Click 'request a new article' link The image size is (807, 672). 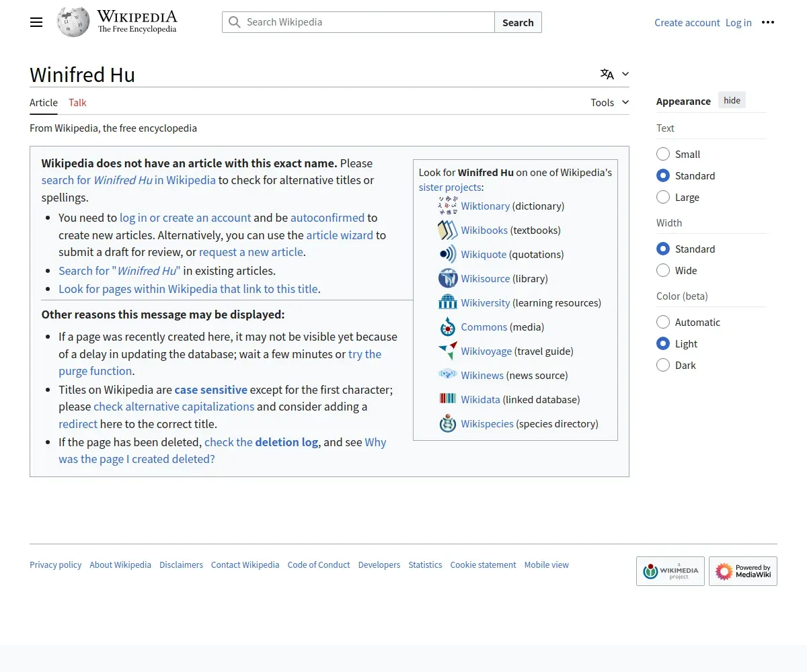point(251,252)
